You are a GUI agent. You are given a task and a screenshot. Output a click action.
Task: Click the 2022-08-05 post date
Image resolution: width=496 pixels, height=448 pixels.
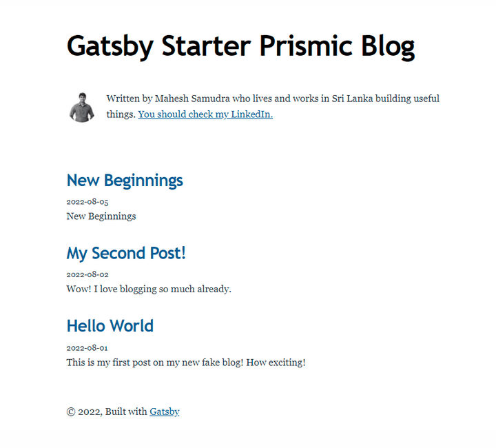(87, 203)
